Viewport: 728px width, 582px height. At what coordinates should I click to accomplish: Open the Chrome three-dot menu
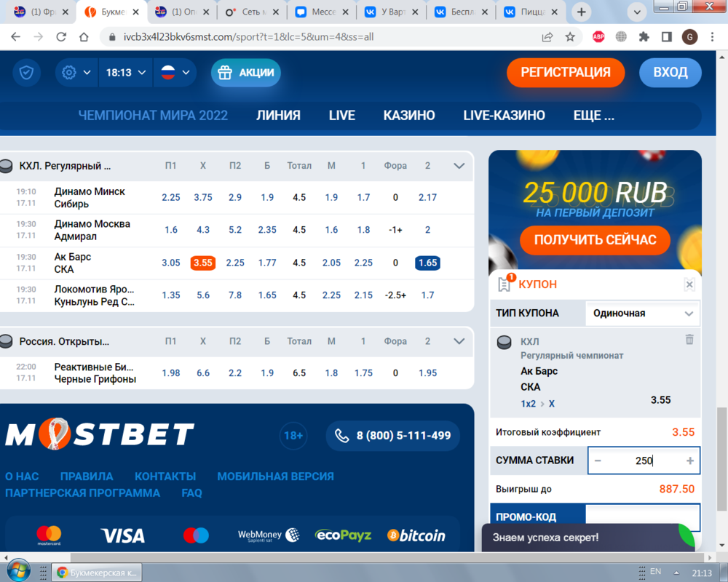pyautogui.click(x=712, y=37)
